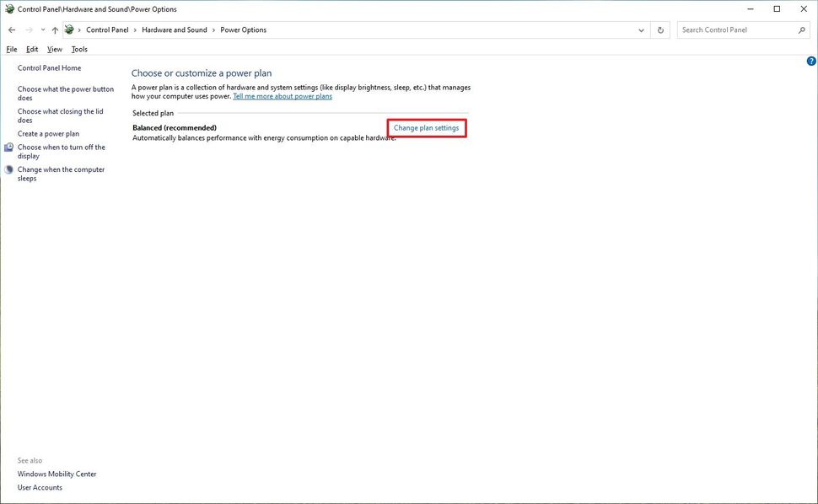818x504 pixels.
Task: Click the Power Options icon in the address bar
Action: pos(69,29)
